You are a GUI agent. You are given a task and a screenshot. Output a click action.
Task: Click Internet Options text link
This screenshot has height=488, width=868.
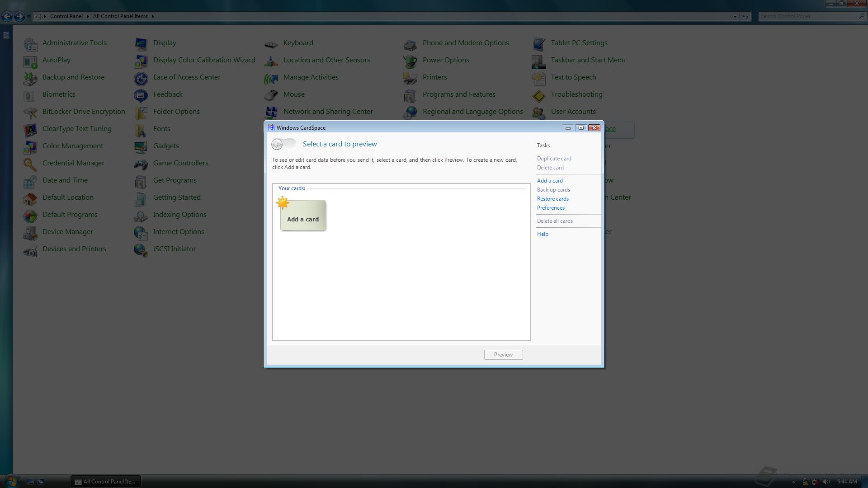coord(179,232)
